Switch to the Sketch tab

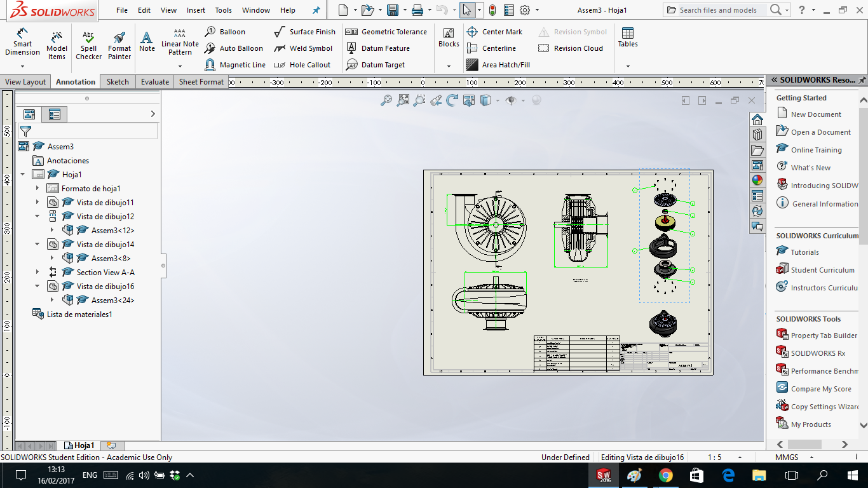pyautogui.click(x=117, y=81)
